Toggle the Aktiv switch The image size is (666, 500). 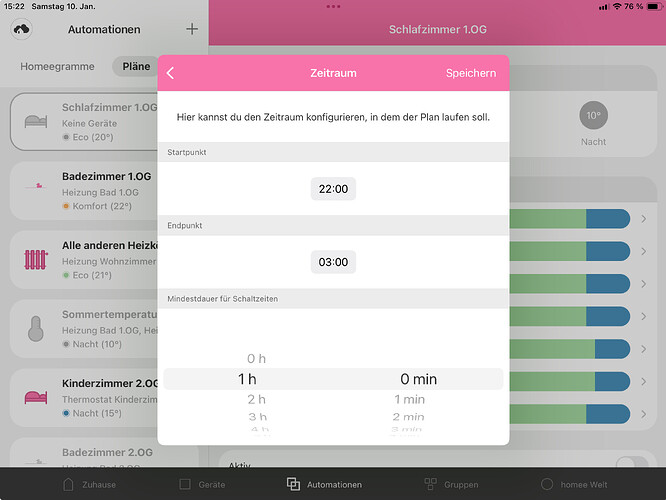click(631, 464)
